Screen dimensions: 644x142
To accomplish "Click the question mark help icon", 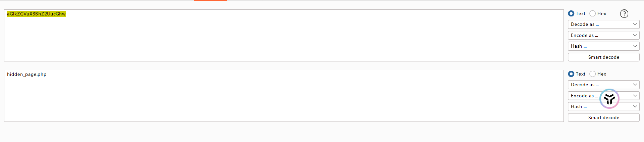I will (624, 14).
